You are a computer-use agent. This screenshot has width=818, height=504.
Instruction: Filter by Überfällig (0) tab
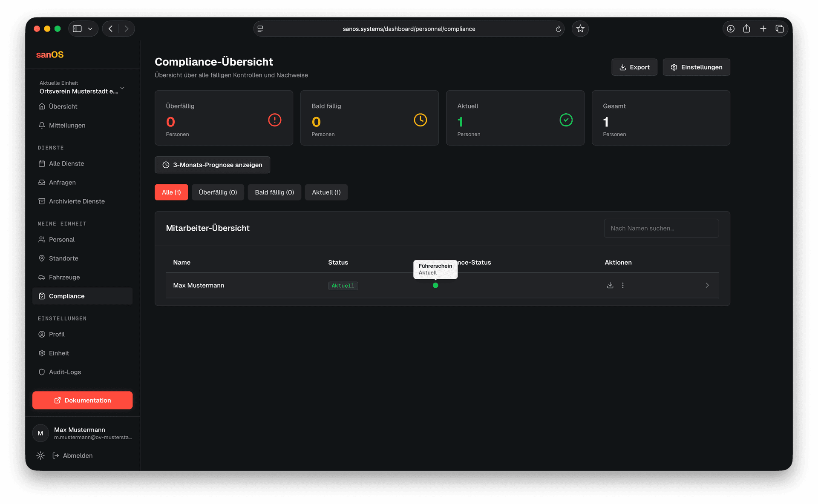point(218,192)
